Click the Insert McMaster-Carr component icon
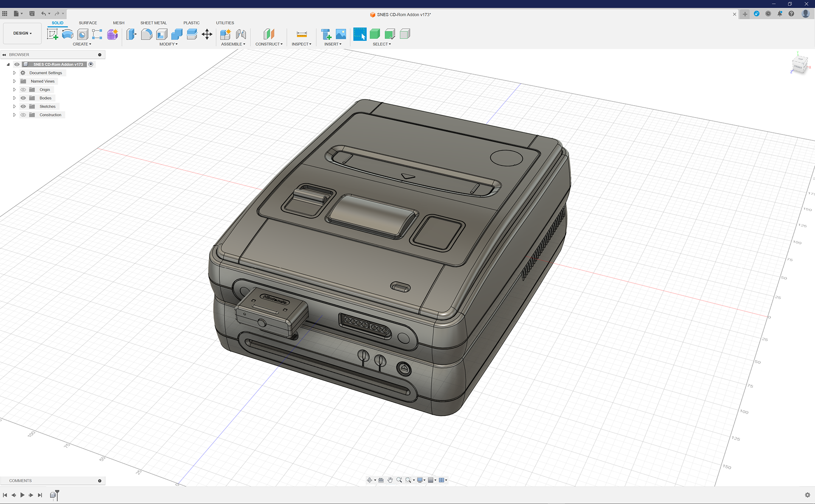Image resolution: width=815 pixels, height=504 pixels. point(326,34)
